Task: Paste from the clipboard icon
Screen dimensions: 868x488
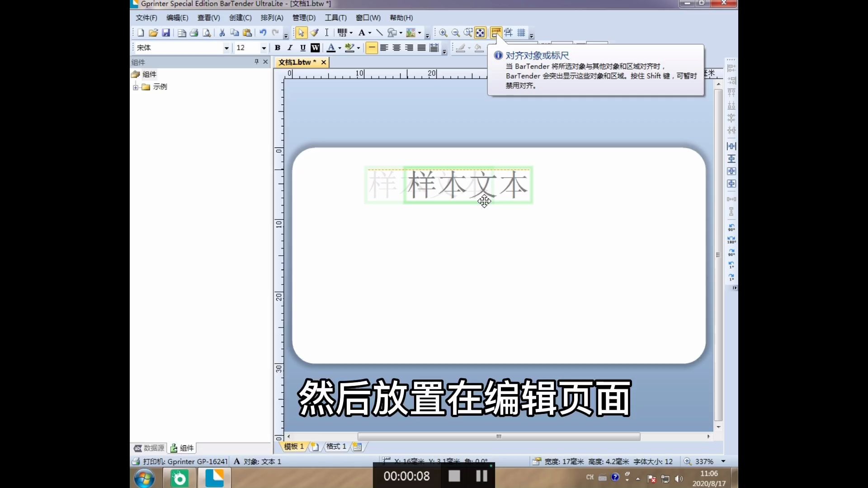Action: tap(247, 33)
